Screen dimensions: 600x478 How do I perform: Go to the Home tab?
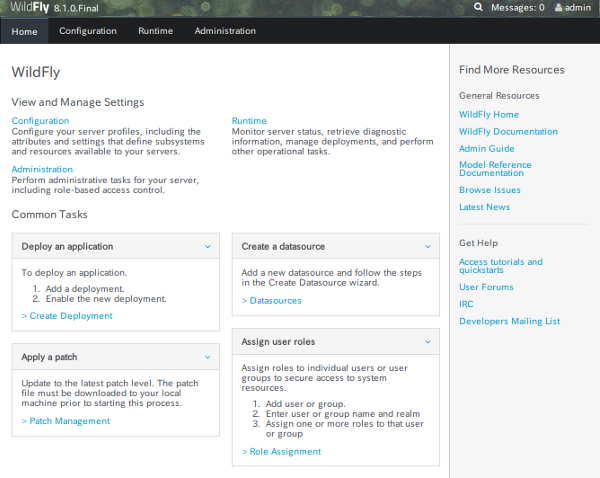pyautogui.click(x=24, y=31)
